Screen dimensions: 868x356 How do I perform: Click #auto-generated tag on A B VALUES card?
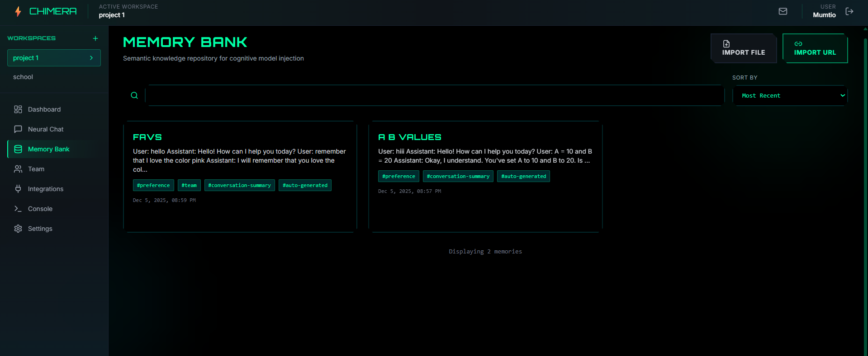click(x=523, y=176)
